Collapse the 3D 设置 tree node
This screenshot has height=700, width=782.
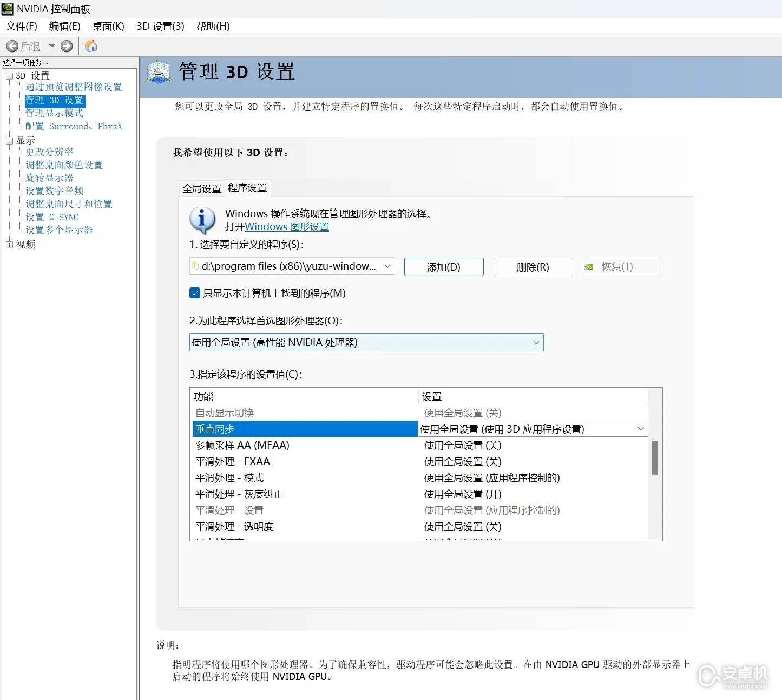[x=9, y=76]
